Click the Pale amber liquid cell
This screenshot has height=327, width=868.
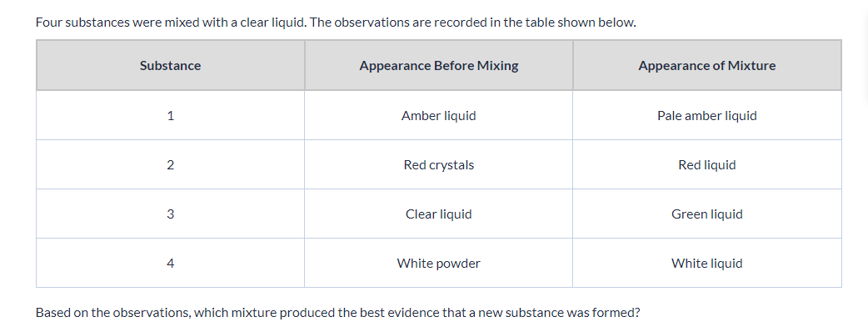click(707, 115)
